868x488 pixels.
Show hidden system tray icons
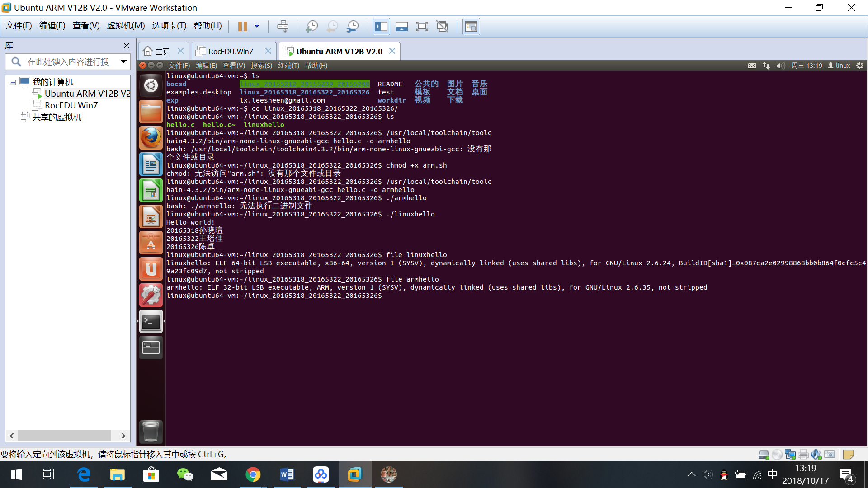691,474
